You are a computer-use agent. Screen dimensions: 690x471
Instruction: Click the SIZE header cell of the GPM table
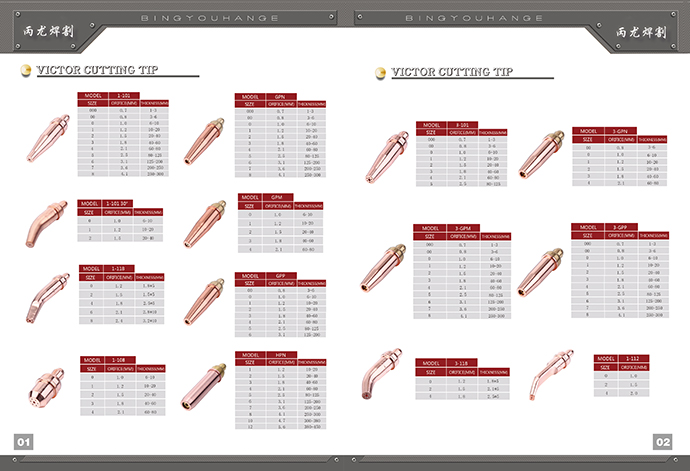[x=250, y=206]
